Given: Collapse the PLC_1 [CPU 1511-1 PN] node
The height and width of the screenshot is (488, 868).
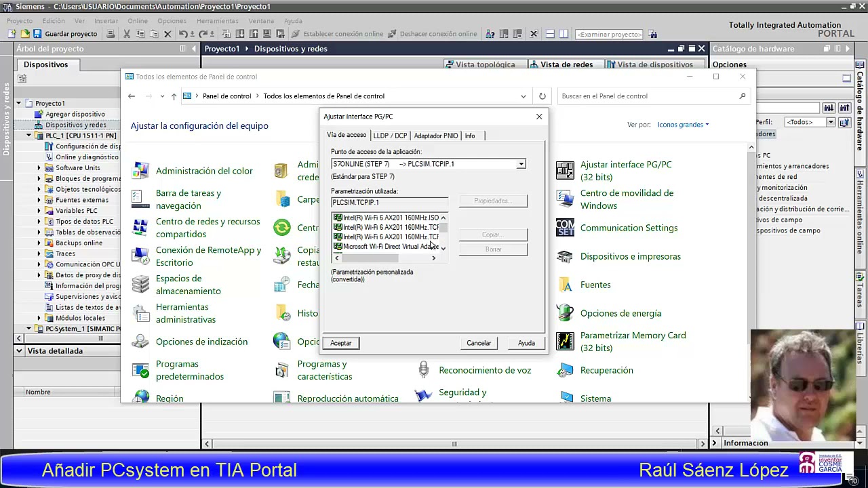Looking at the screenshot, I should 28,136.
